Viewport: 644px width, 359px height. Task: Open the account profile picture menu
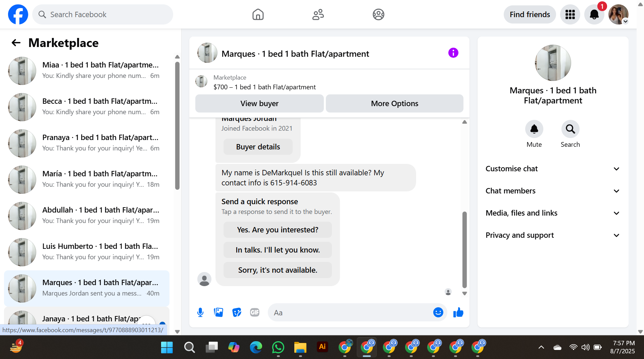coord(618,14)
